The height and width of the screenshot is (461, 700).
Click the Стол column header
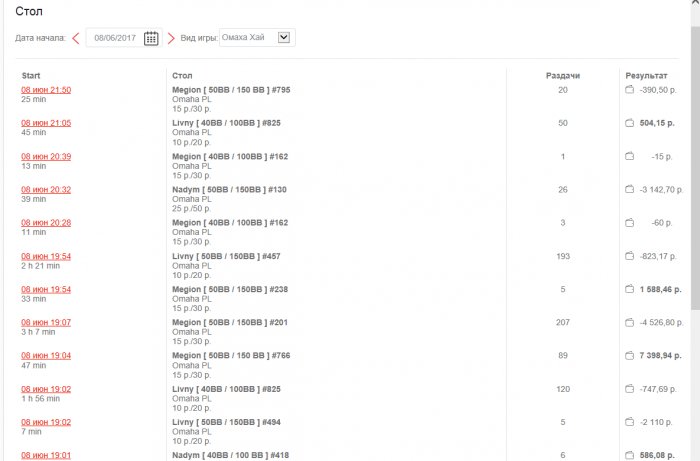point(182,75)
